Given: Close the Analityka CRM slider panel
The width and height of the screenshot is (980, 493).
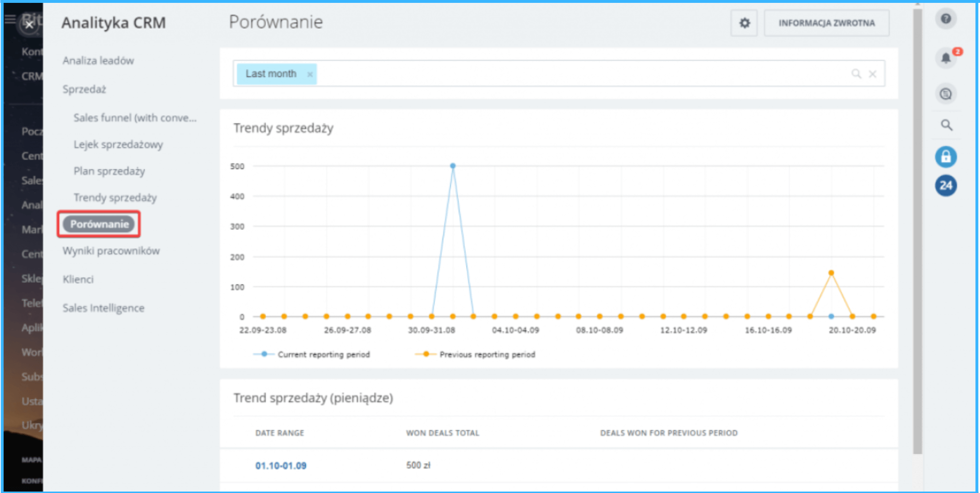Looking at the screenshot, I should (29, 25).
